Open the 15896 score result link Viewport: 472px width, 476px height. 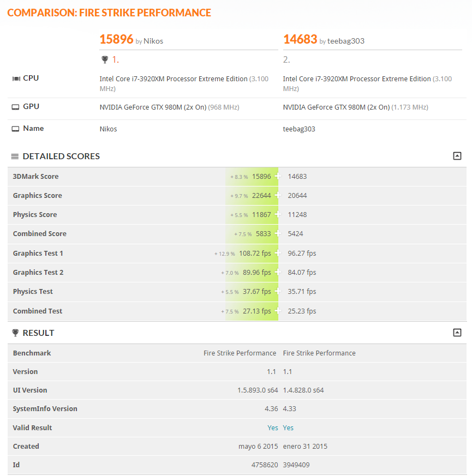pos(116,39)
